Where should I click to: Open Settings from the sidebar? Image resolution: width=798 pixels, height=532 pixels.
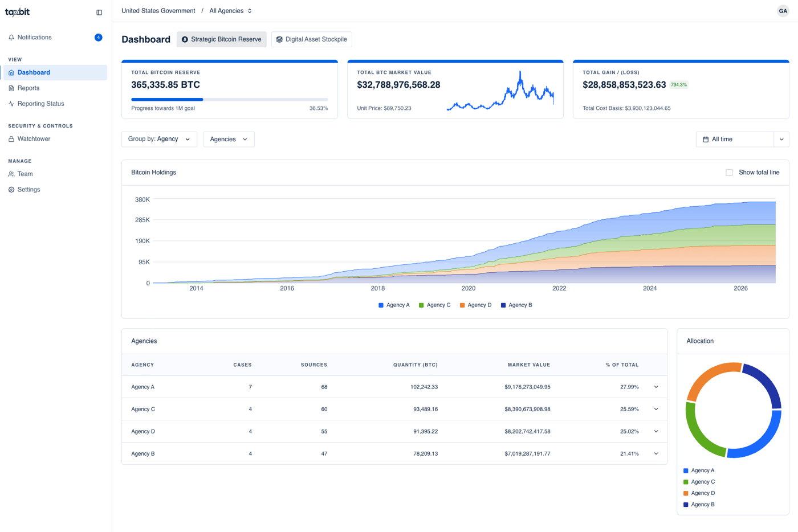coord(55,190)
